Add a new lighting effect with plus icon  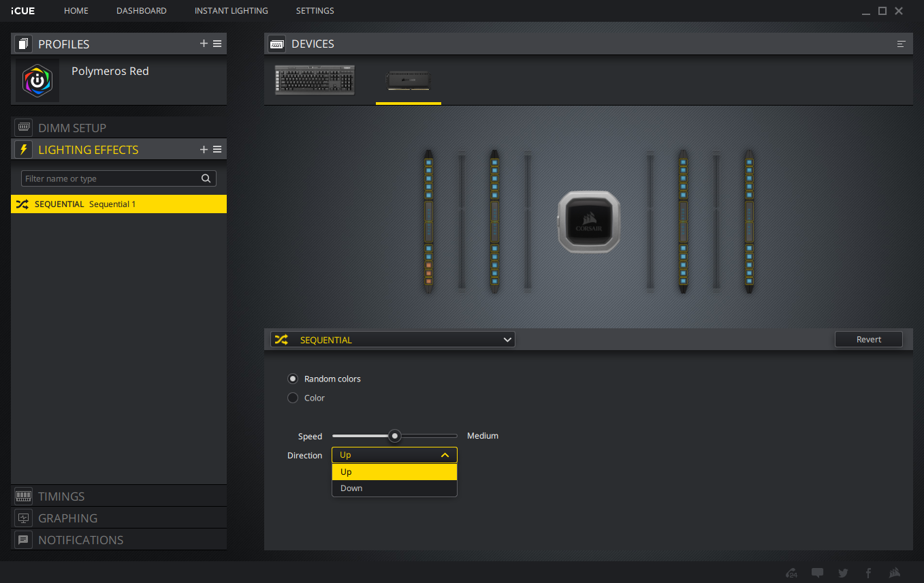click(204, 149)
